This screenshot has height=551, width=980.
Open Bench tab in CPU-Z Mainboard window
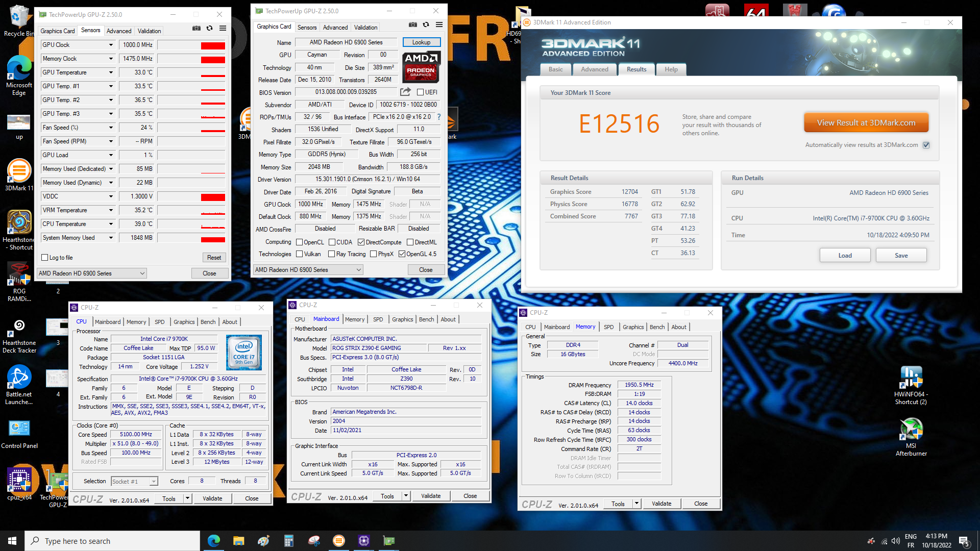[x=427, y=319]
